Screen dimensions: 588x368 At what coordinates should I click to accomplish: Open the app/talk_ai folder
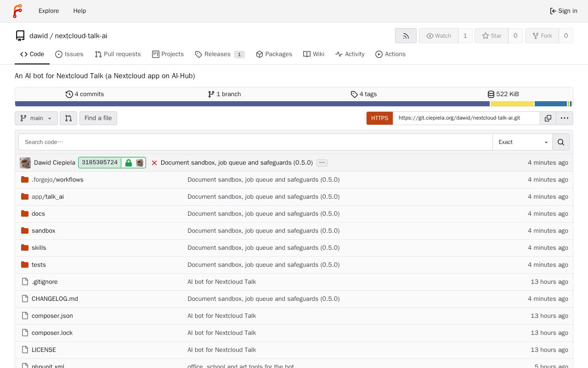[x=48, y=197]
